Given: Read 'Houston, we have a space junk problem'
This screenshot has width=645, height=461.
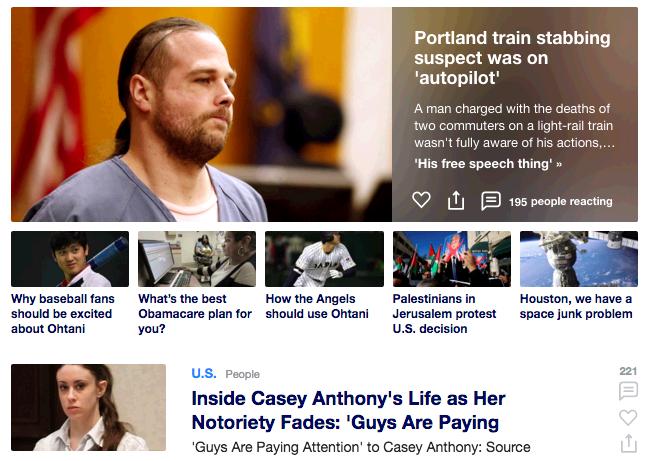Looking at the screenshot, I should pyautogui.click(x=576, y=306).
